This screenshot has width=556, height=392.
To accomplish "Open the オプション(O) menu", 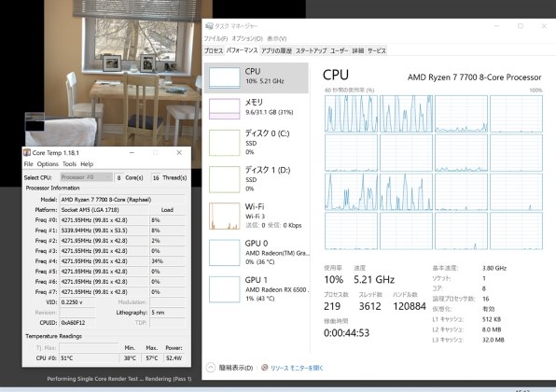I will click(x=247, y=38).
